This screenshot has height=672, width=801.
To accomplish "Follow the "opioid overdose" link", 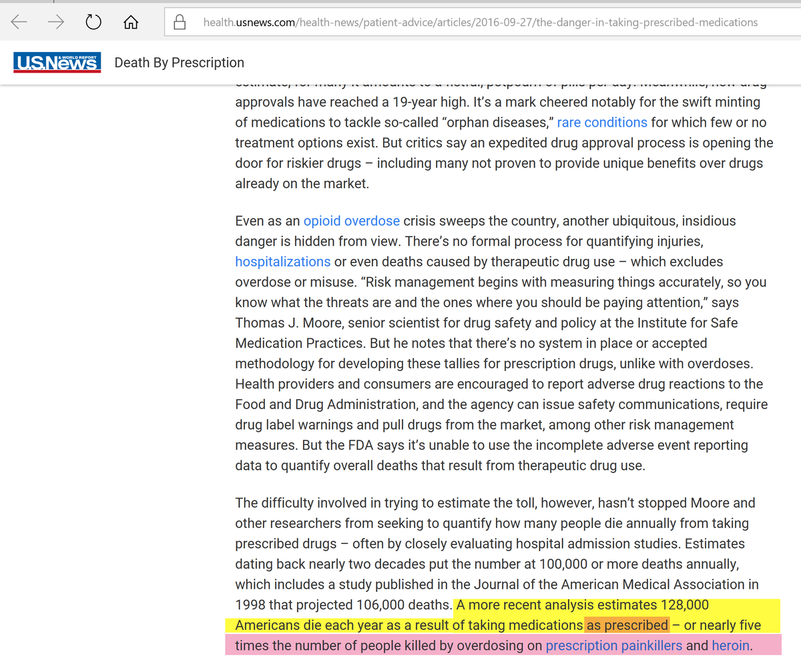I will click(351, 221).
